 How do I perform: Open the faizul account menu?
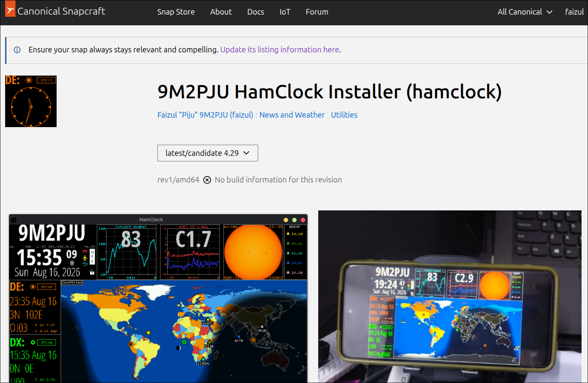pos(574,12)
